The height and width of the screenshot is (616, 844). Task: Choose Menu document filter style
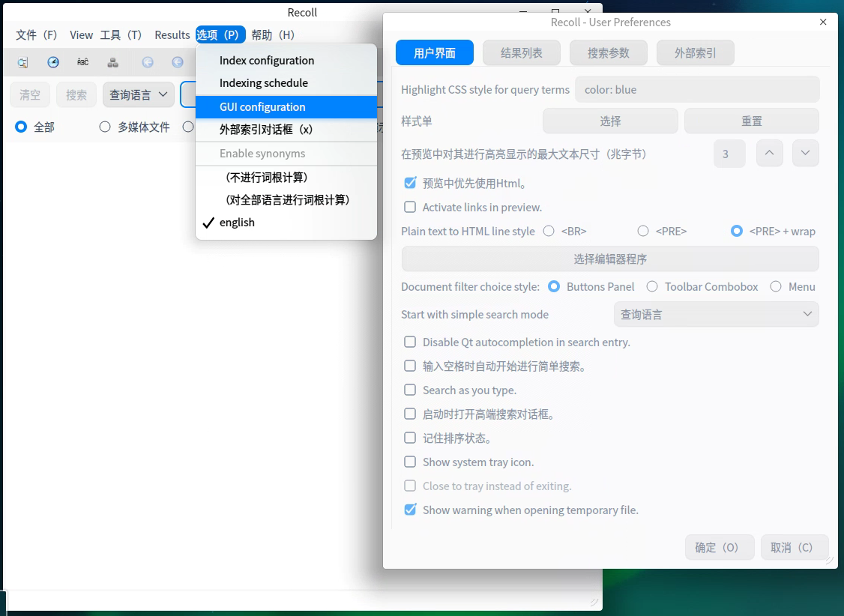pyautogui.click(x=776, y=287)
